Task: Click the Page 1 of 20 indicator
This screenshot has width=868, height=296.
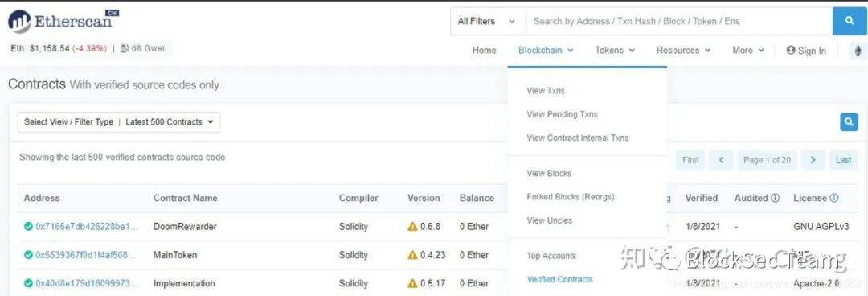Action: (767, 160)
